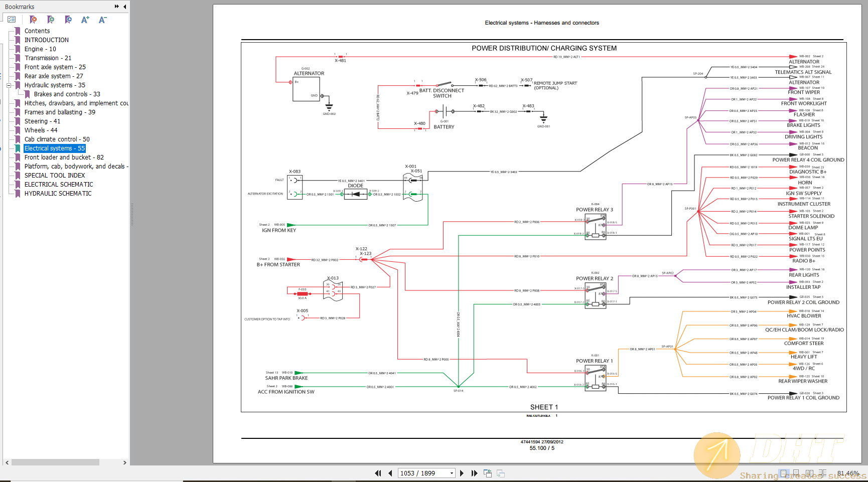Image resolution: width=868 pixels, height=482 pixels.
Task: Click the previous view icon in status bar
Action: [x=487, y=473]
